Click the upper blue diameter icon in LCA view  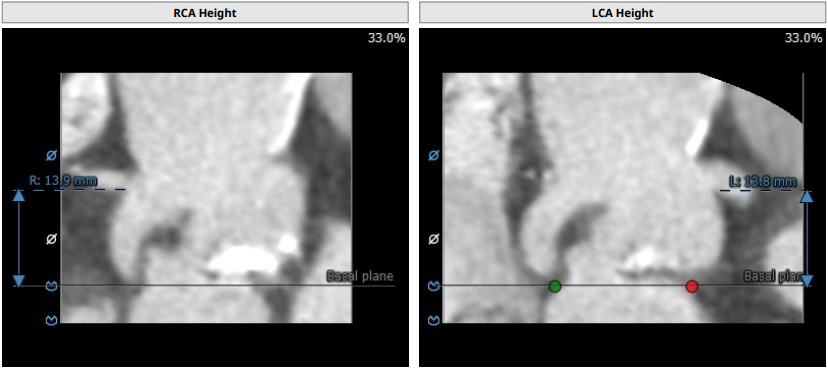pyautogui.click(x=434, y=156)
